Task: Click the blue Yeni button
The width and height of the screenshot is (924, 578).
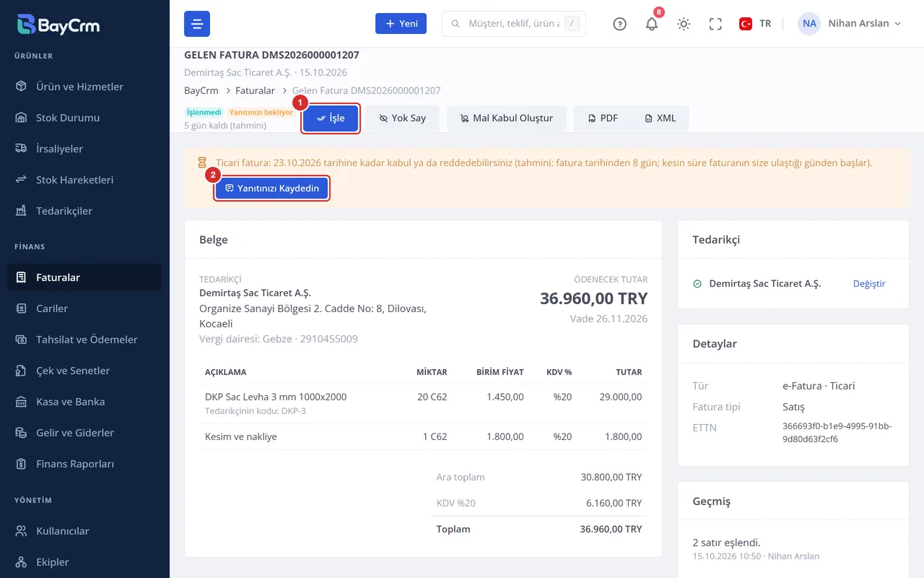Action: coord(401,24)
